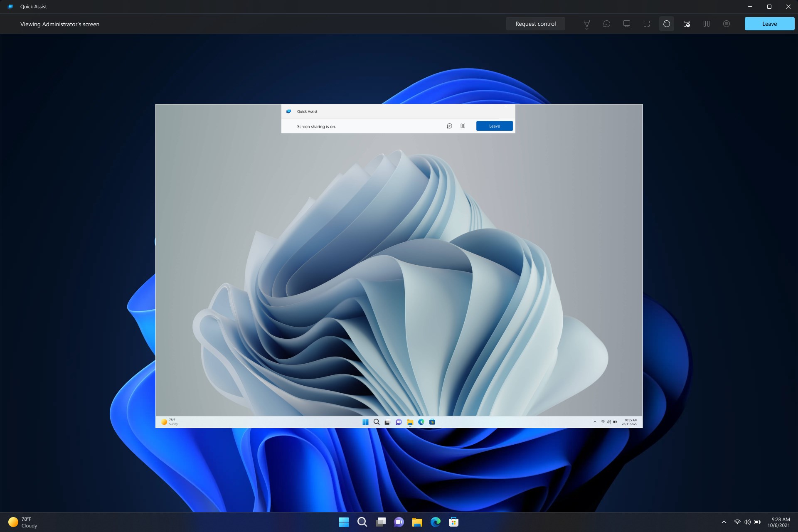
Task: Expand the annotation tool dropdown chevron
Action: pos(586,29)
